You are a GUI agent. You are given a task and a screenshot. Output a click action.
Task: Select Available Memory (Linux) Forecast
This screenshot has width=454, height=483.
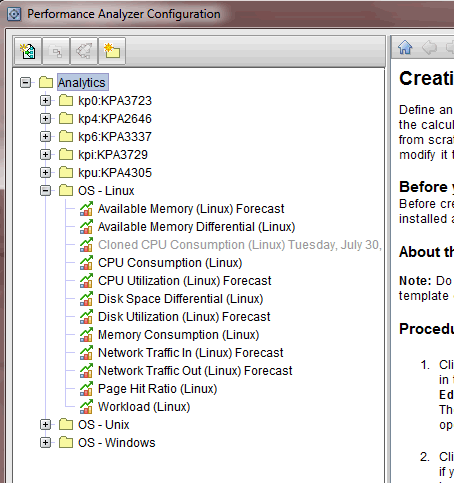click(x=191, y=209)
